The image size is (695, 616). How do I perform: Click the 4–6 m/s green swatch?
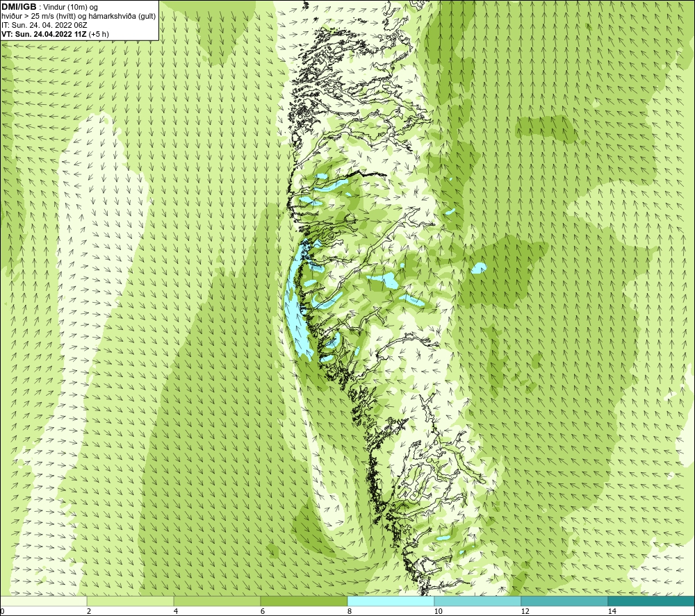coord(217,601)
